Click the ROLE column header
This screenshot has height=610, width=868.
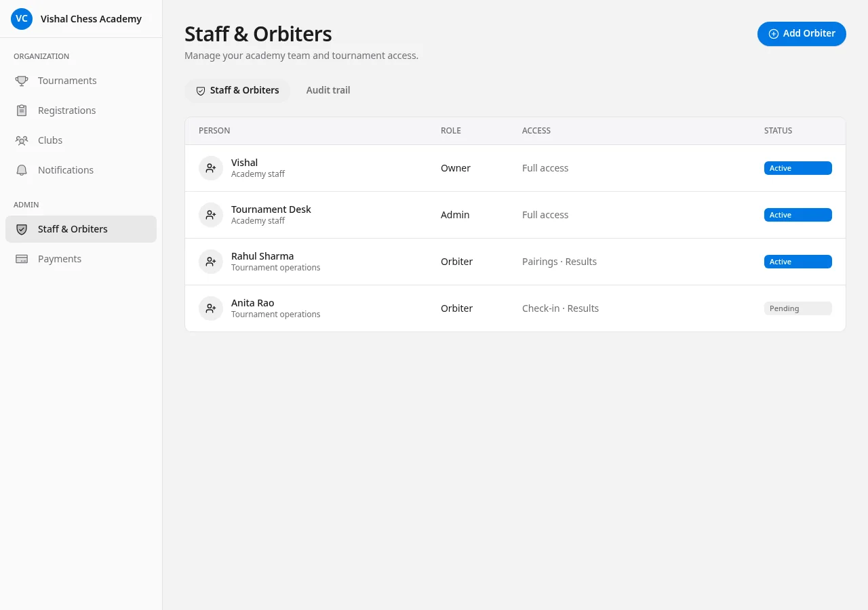451,131
